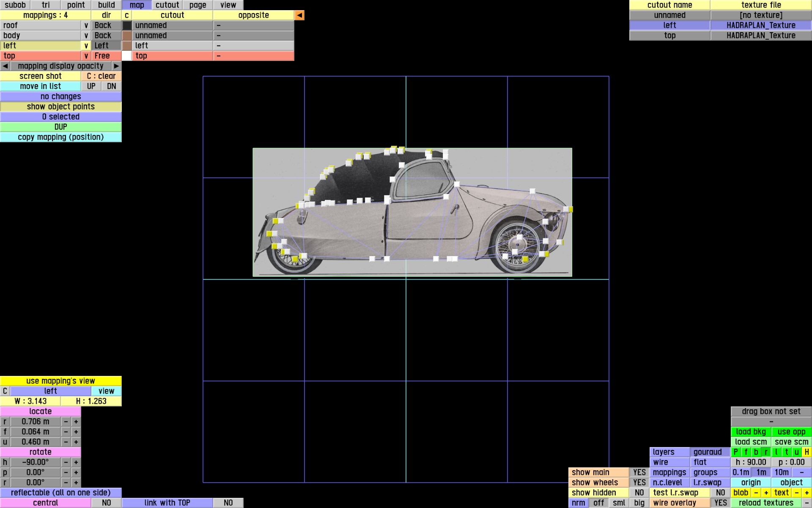
Task: Increase mapping display opacity with right arrow
Action: pyautogui.click(x=116, y=66)
